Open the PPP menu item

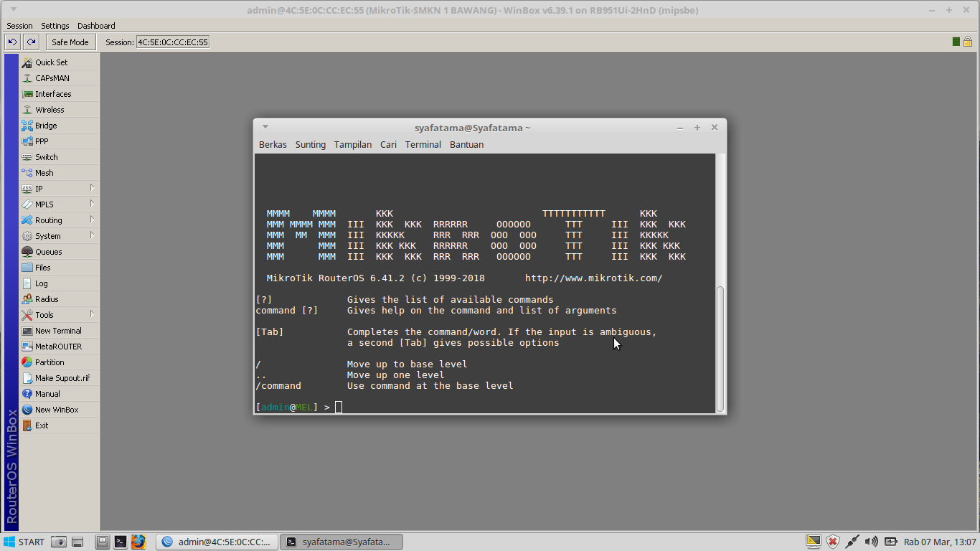[60, 141]
